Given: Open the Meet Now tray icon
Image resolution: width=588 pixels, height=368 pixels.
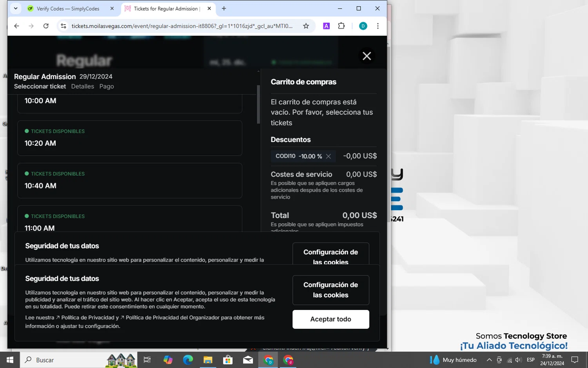Looking at the screenshot, I should coord(499,360).
